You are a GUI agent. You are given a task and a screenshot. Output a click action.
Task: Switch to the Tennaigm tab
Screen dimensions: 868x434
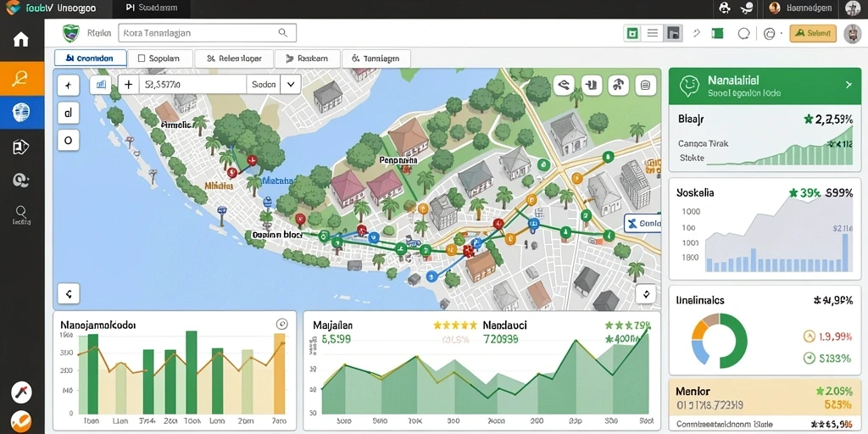coord(376,58)
